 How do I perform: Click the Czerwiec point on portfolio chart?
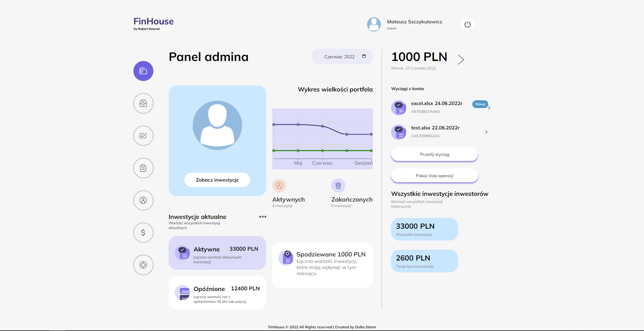tap(322, 126)
